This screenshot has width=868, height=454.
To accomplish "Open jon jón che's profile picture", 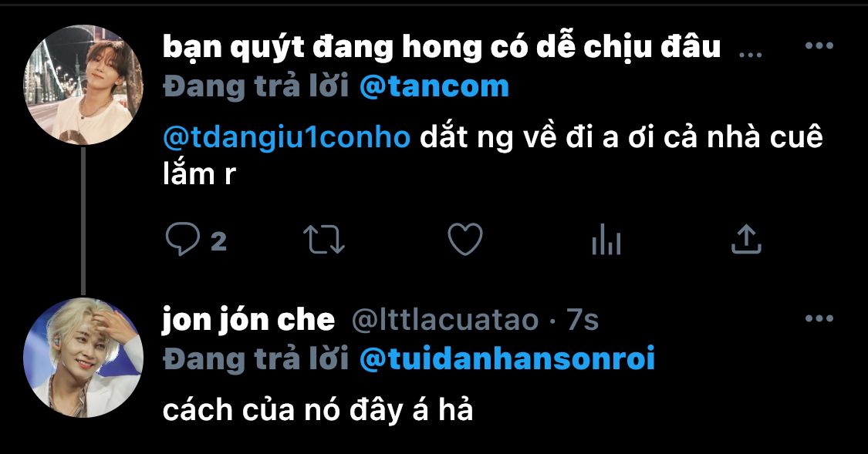I will [83, 357].
